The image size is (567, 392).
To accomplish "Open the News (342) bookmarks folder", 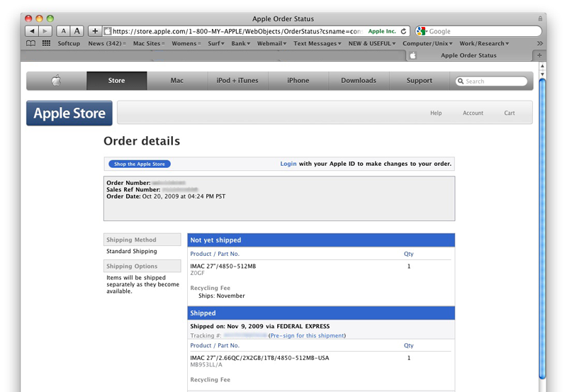I will 107,43.
